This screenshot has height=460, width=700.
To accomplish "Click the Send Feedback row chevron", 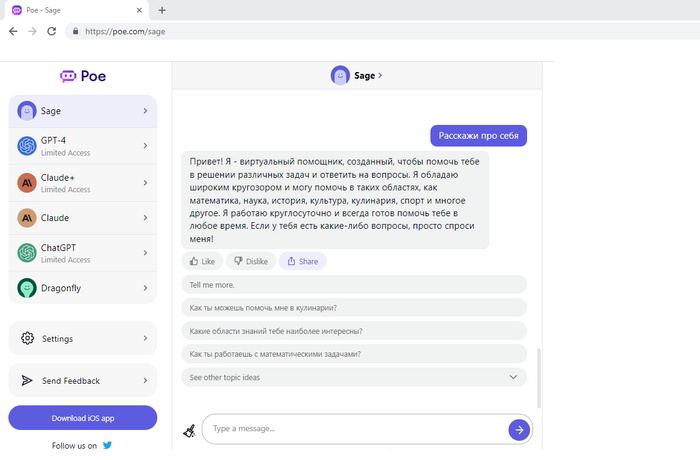I will [x=145, y=381].
